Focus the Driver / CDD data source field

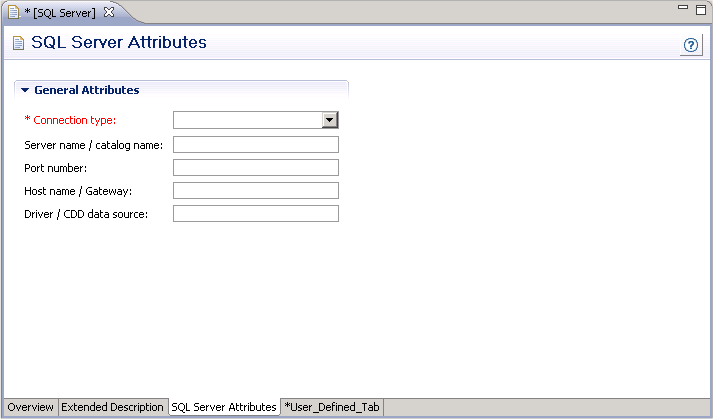pos(256,213)
